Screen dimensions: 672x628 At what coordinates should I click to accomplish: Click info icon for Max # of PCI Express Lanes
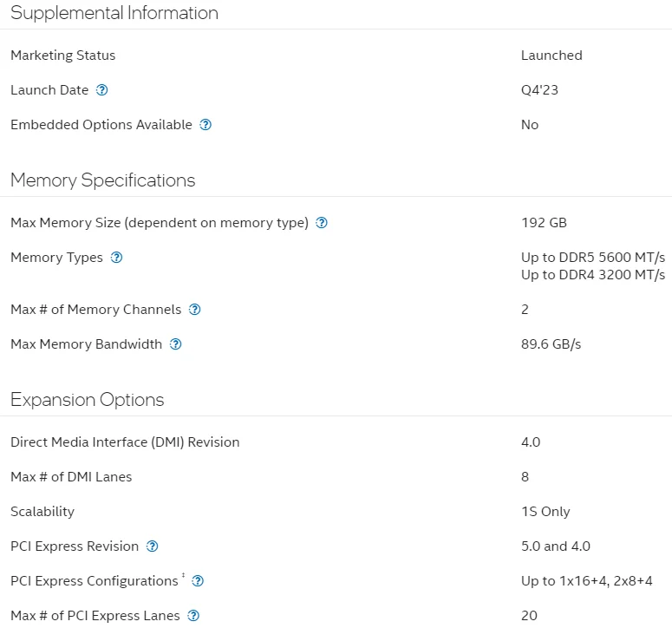193,616
